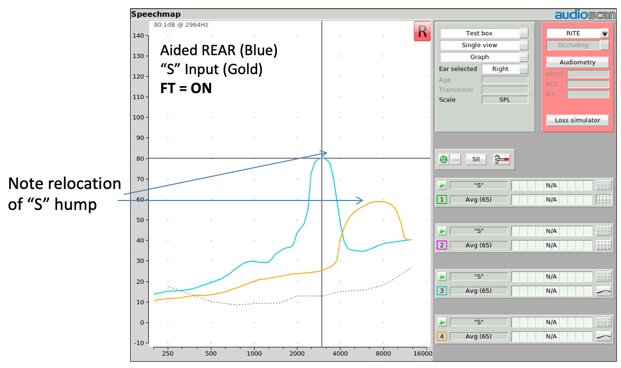621x368 pixels.
Task: Play the "S" stimulus for test 2
Action: coord(442,231)
